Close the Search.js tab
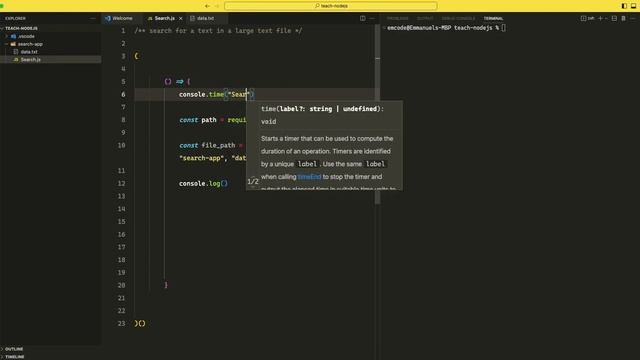Viewport: 640px width, 360px height. (x=180, y=18)
